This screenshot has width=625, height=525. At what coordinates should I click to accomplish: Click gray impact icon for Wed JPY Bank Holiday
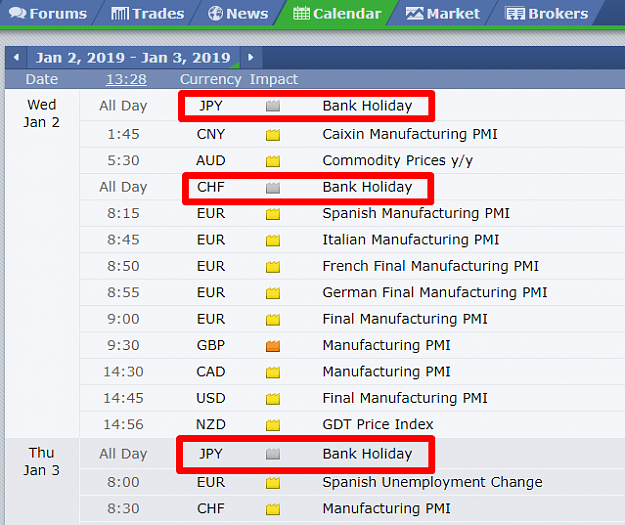pos(273,106)
